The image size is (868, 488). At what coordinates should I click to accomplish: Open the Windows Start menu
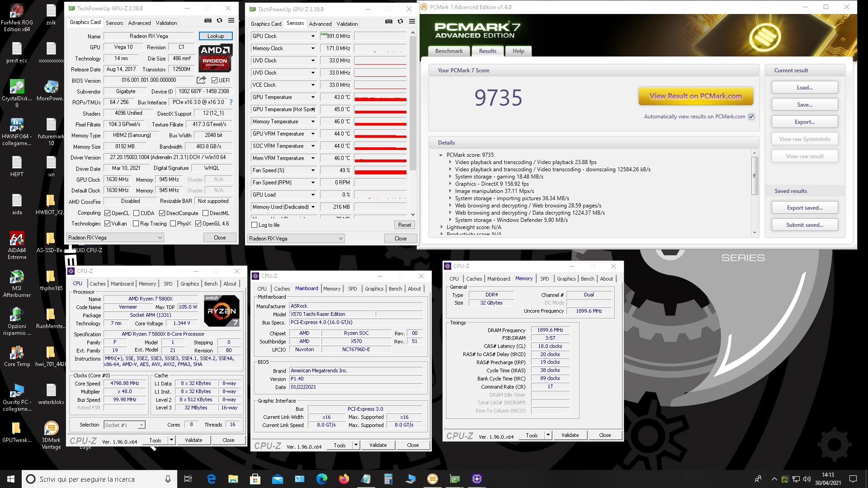click(11, 479)
